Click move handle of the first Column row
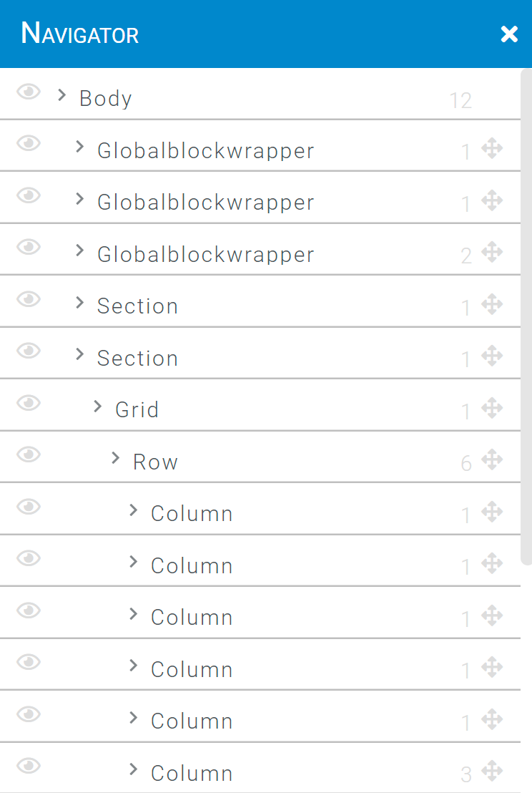The height and width of the screenshot is (793, 532). [491, 512]
